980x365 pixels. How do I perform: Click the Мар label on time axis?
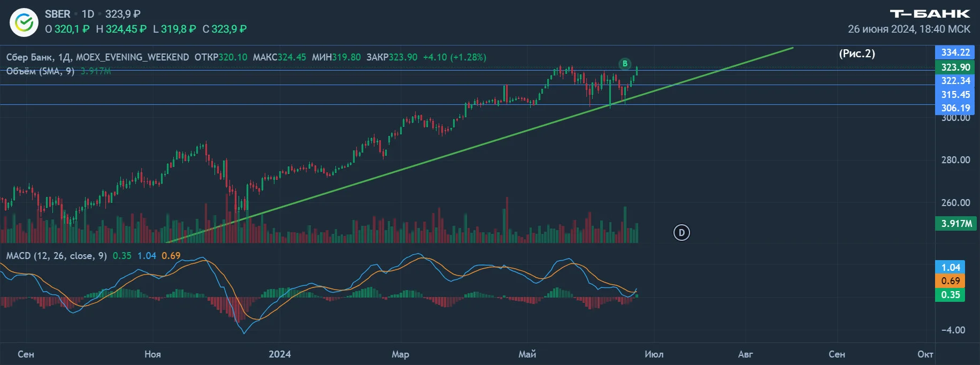point(400,354)
